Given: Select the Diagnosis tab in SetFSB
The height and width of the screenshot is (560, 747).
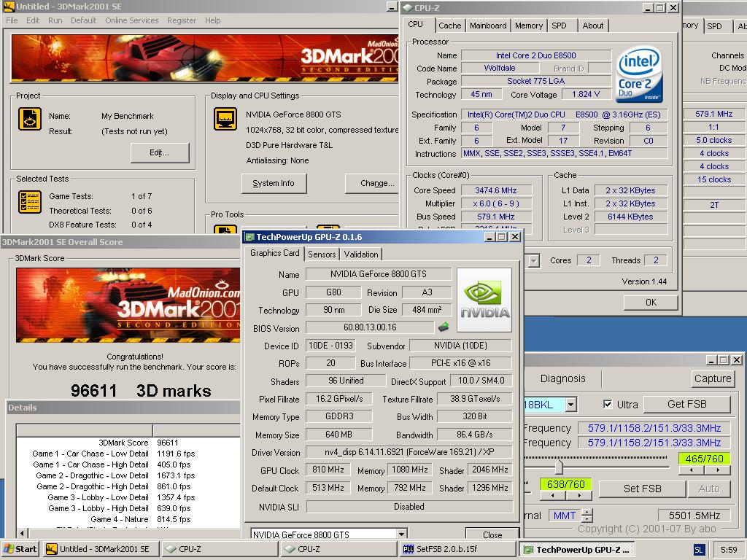Looking at the screenshot, I should (562, 378).
